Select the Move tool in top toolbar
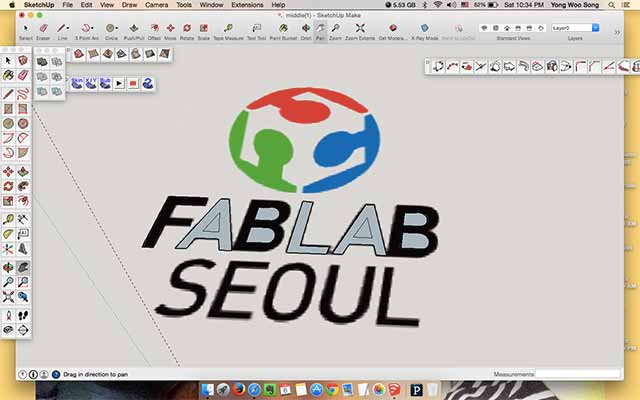 (x=170, y=29)
